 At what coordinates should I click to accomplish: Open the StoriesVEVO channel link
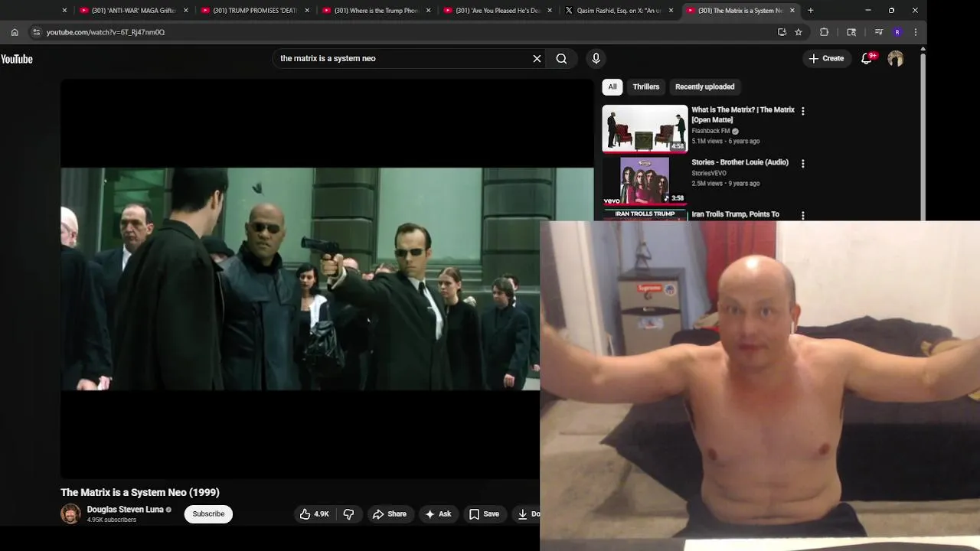[709, 173]
